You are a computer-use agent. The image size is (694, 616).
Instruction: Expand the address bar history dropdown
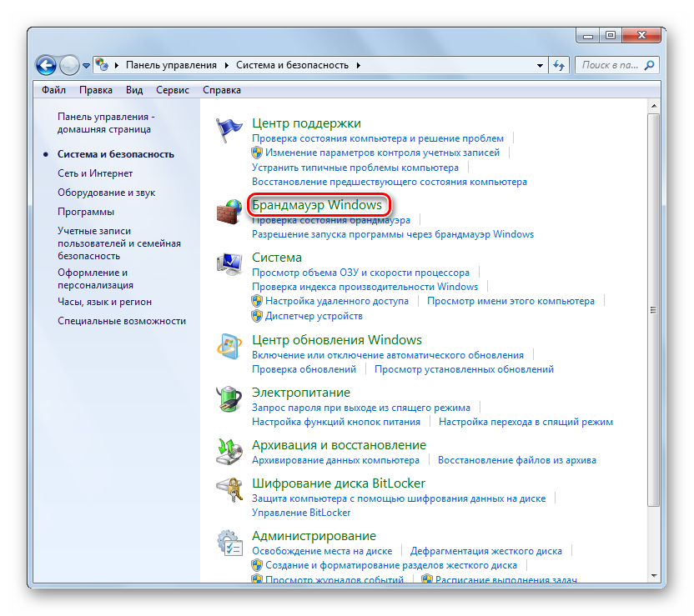539,65
